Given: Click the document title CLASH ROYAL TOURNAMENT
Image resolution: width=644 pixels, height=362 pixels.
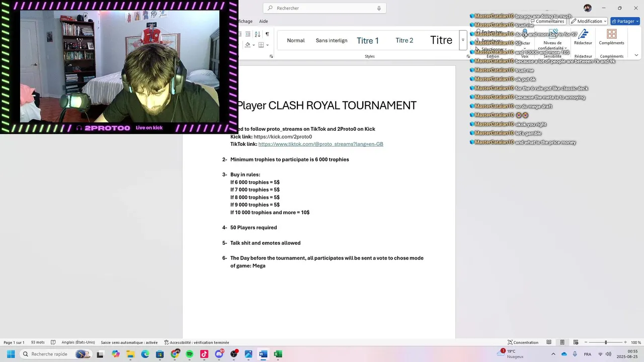Looking at the screenshot, I should click(x=342, y=106).
